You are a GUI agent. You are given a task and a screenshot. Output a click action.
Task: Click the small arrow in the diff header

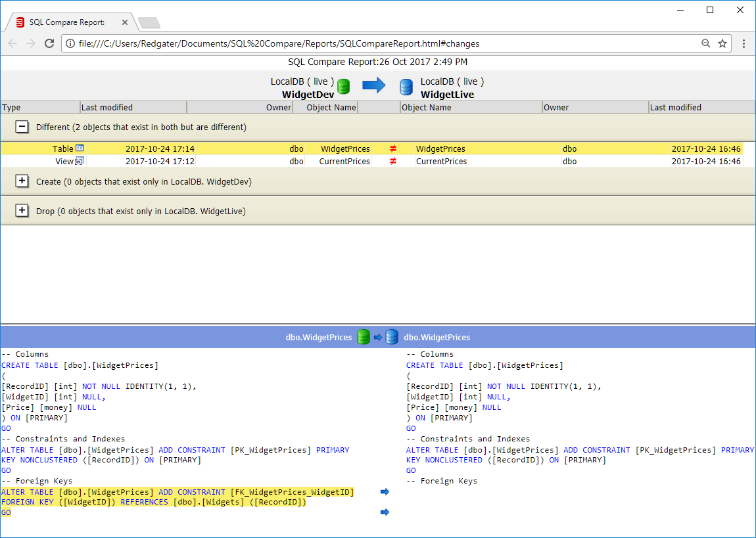point(377,337)
